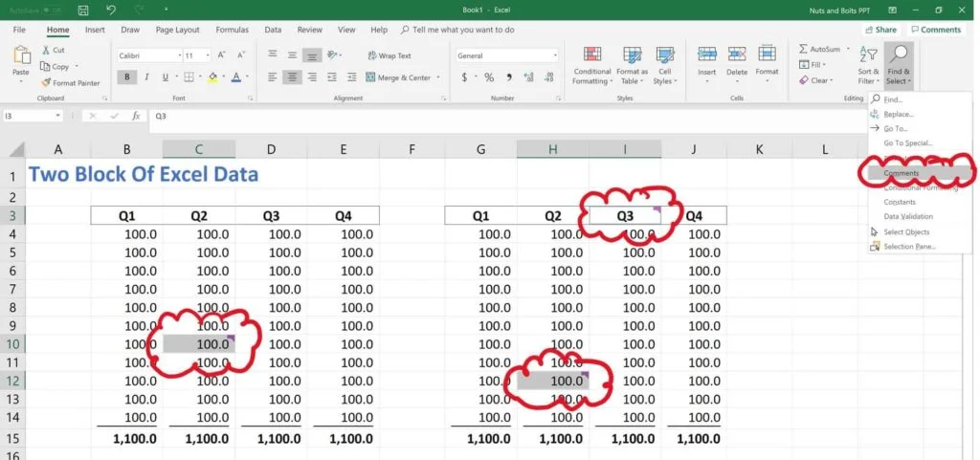Open the fill color dropdown arrow
Screen dimensions: 980x460
[x=223, y=77]
